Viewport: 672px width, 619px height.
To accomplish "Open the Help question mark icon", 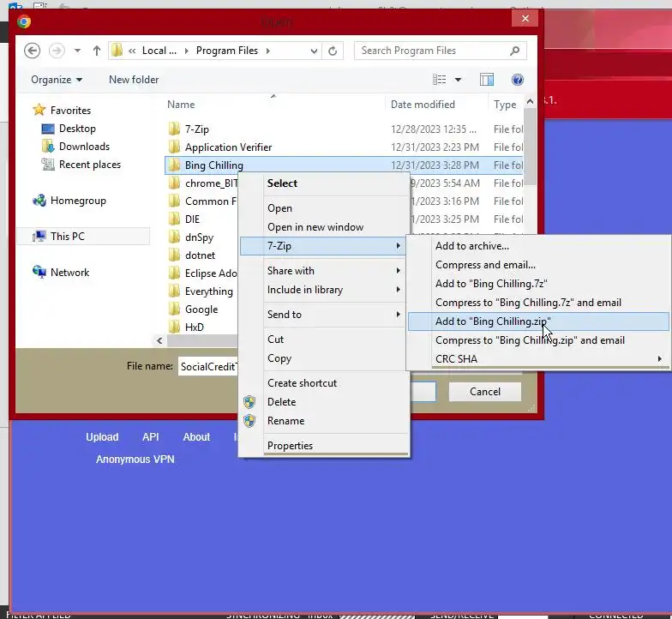I will click(518, 80).
